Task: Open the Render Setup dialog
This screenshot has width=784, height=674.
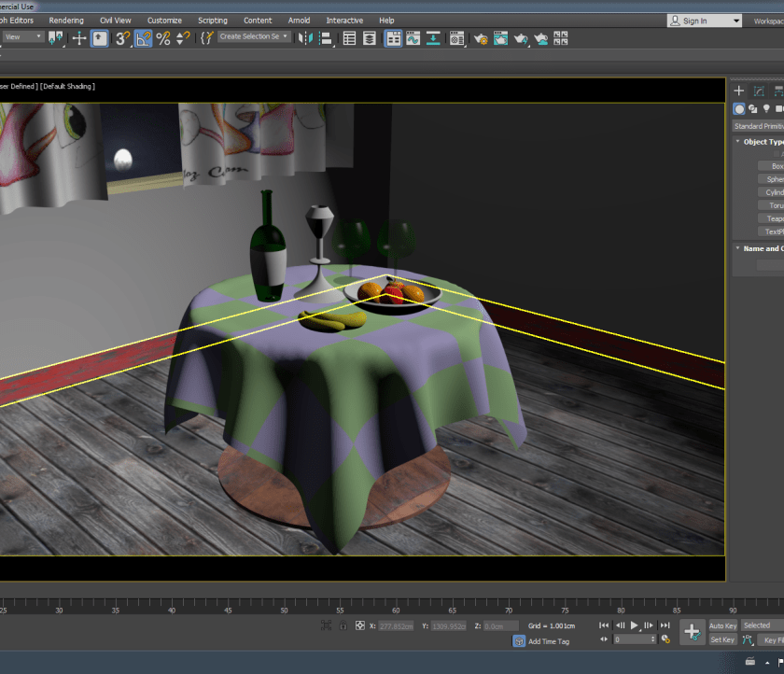Action: (x=481, y=38)
